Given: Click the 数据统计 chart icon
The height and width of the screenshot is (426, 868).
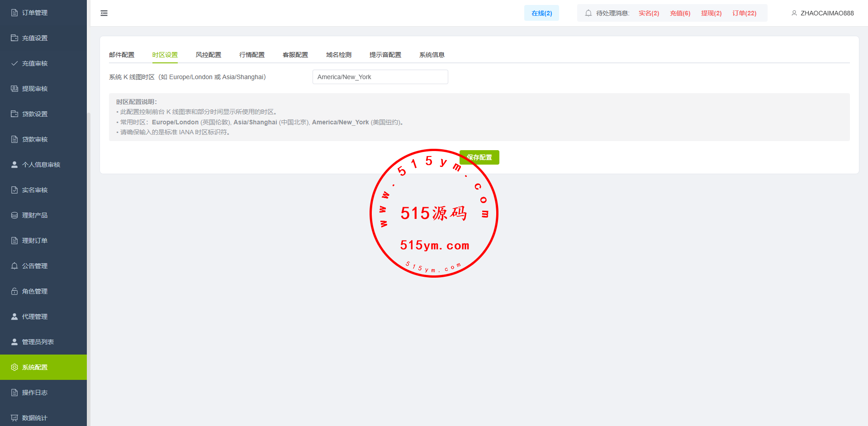Looking at the screenshot, I should 14,418.
